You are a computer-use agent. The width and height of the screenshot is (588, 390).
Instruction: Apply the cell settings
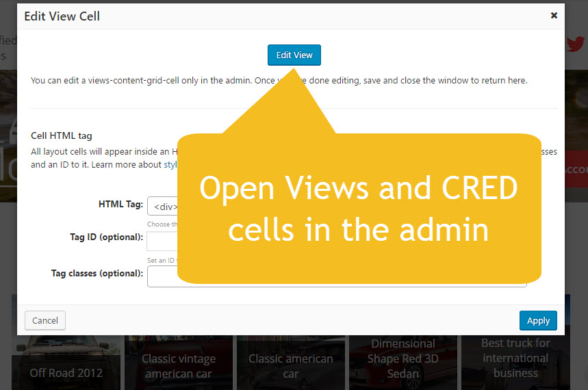tap(538, 321)
